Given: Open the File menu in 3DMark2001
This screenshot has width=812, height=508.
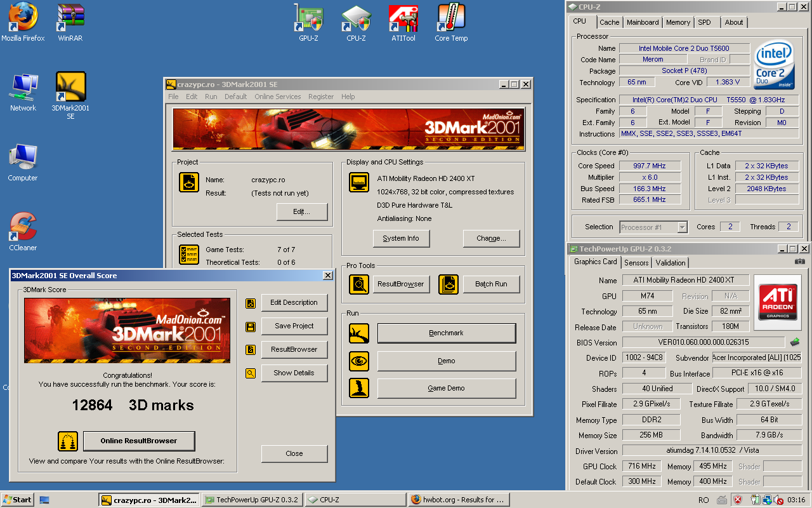Looking at the screenshot, I should [173, 97].
